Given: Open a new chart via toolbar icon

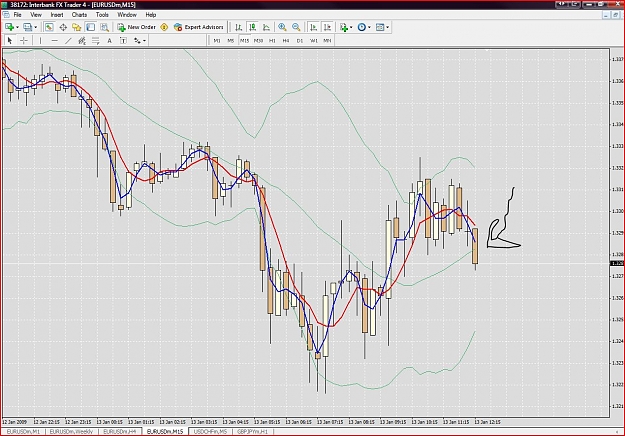Looking at the screenshot, I should point(9,27).
